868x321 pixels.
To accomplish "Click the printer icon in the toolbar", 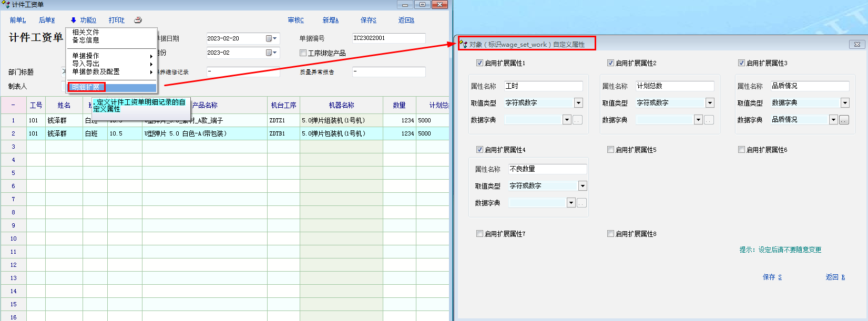I will tap(138, 20).
